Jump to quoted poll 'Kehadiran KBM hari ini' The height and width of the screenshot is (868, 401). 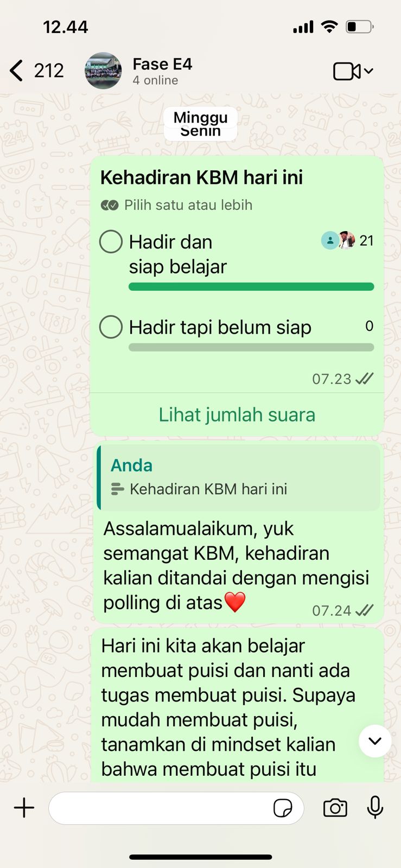point(239,477)
